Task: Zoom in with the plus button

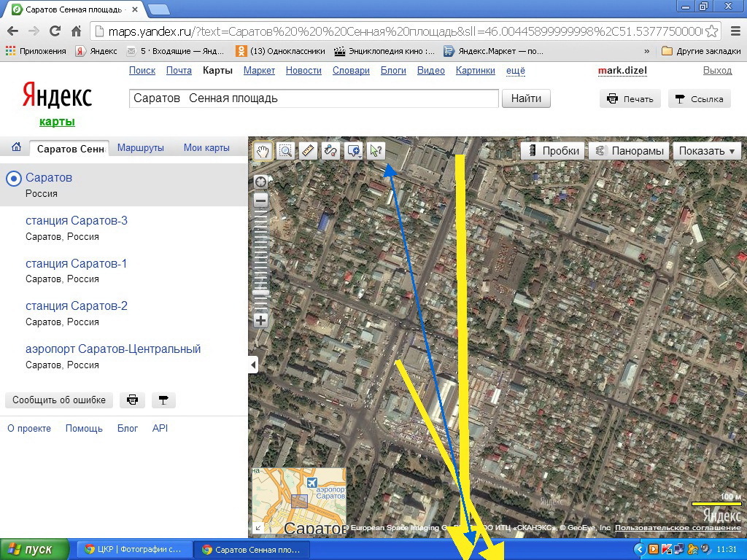Action: [x=260, y=321]
